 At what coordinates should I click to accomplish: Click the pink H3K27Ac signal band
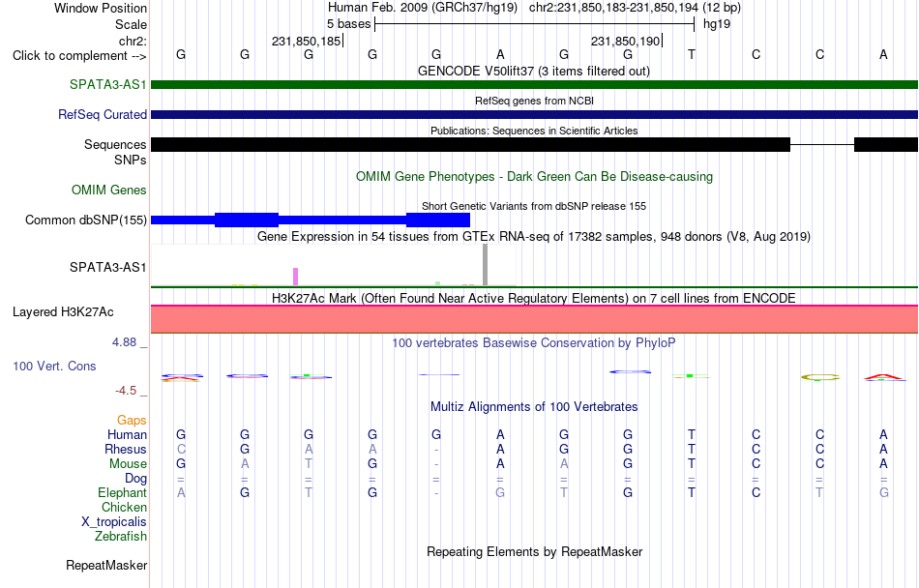(x=534, y=319)
